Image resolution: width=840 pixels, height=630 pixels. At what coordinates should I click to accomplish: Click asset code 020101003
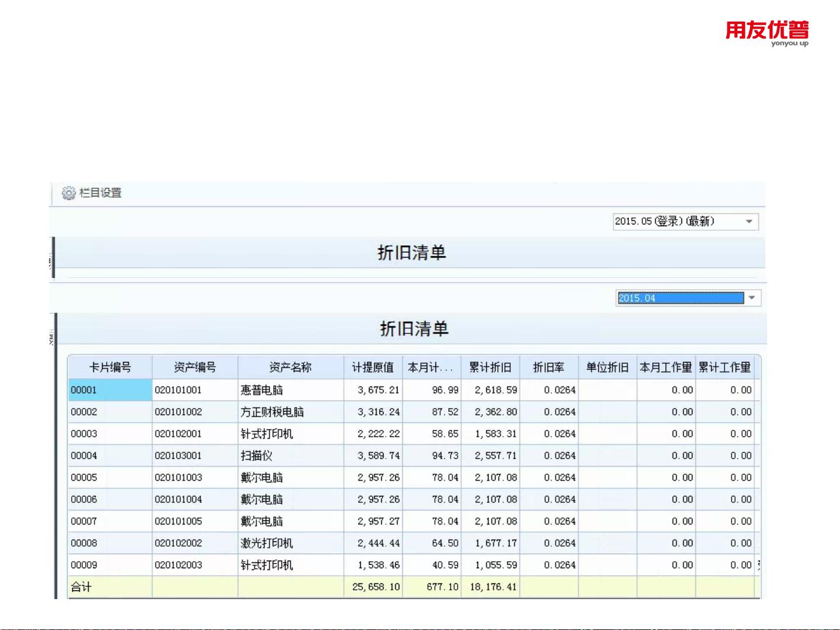tap(178, 477)
